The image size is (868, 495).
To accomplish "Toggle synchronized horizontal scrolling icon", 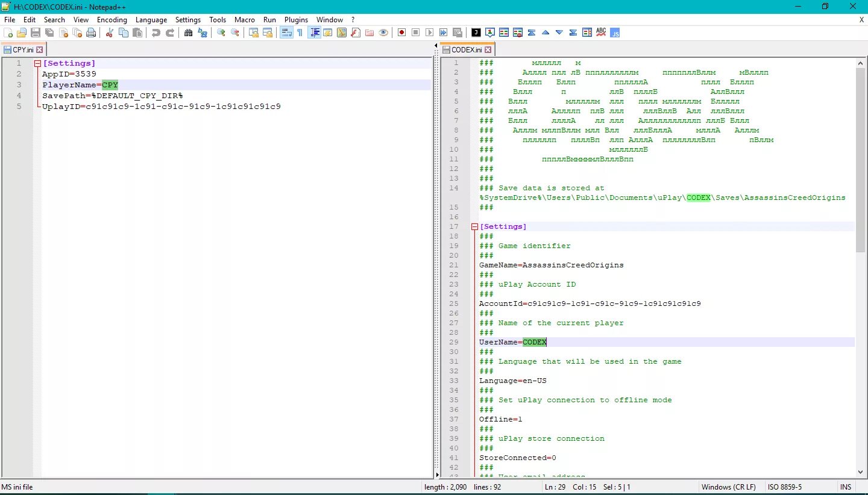I will coord(268,33).
